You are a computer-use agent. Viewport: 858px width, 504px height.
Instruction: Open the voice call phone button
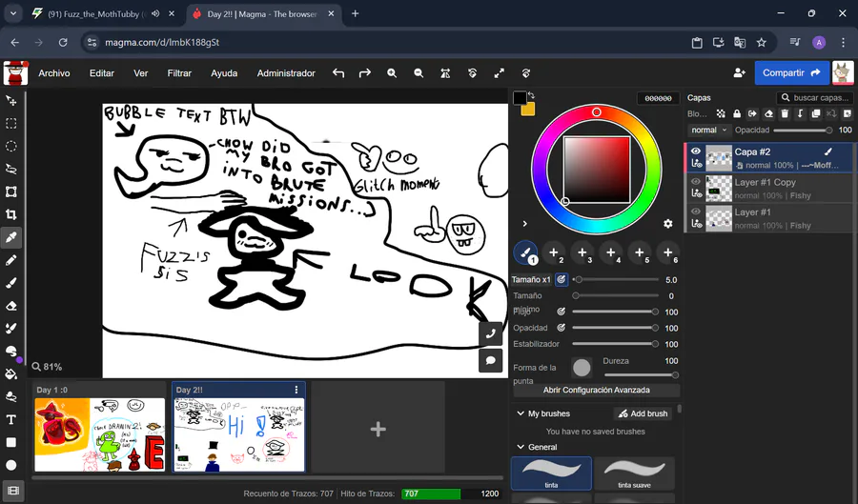pyautogui.click(x=491, y=333)
